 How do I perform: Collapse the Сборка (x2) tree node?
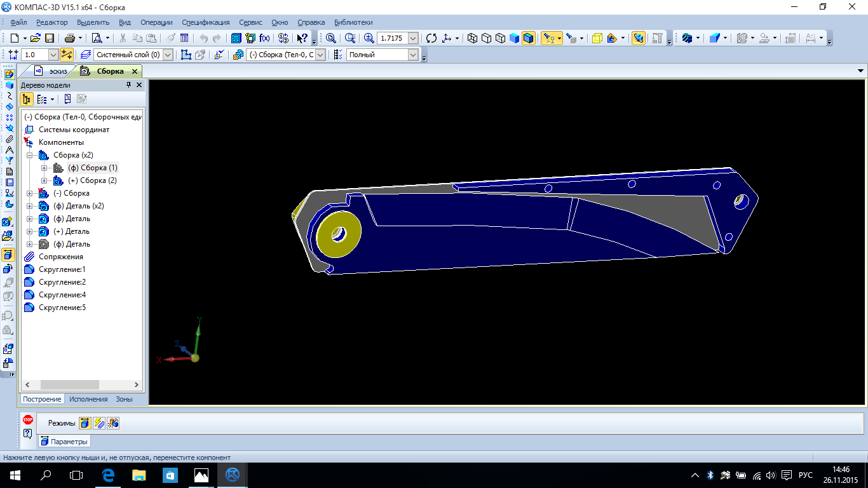[29, 155]
